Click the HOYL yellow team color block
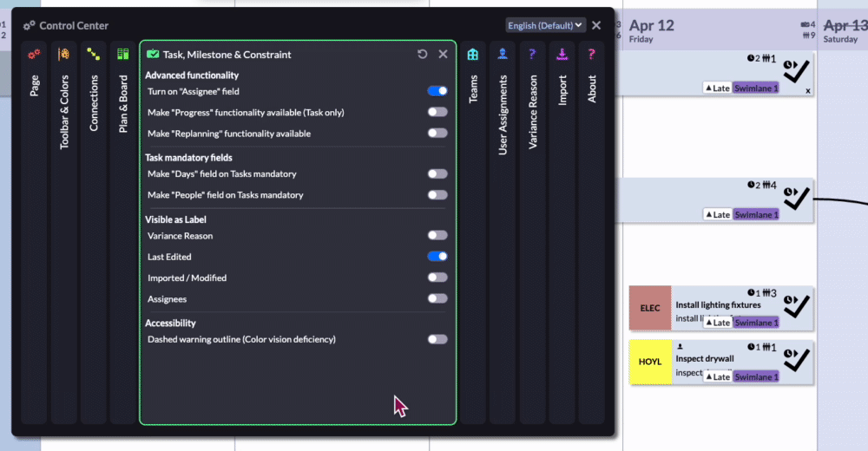 coord(650,362)
